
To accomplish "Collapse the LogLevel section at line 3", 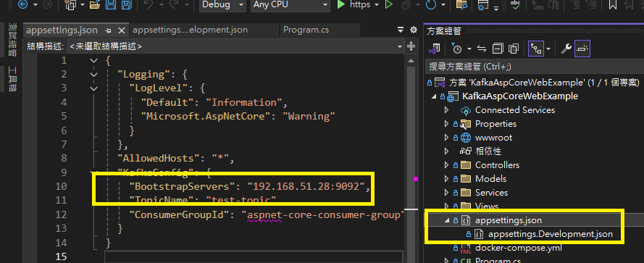I will tap(94, 88).
